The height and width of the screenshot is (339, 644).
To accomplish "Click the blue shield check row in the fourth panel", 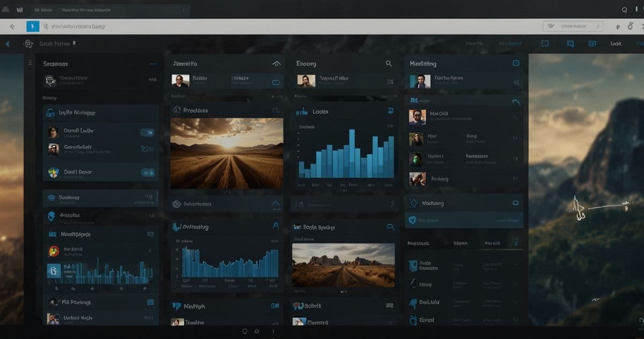I will [463, 220].
